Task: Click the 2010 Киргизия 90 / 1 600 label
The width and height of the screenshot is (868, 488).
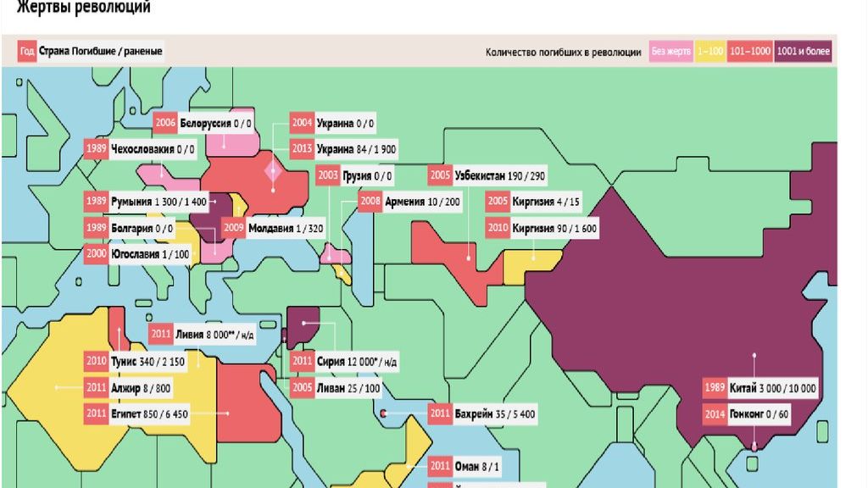Action: pyautogui.click(x=542, y=227)
